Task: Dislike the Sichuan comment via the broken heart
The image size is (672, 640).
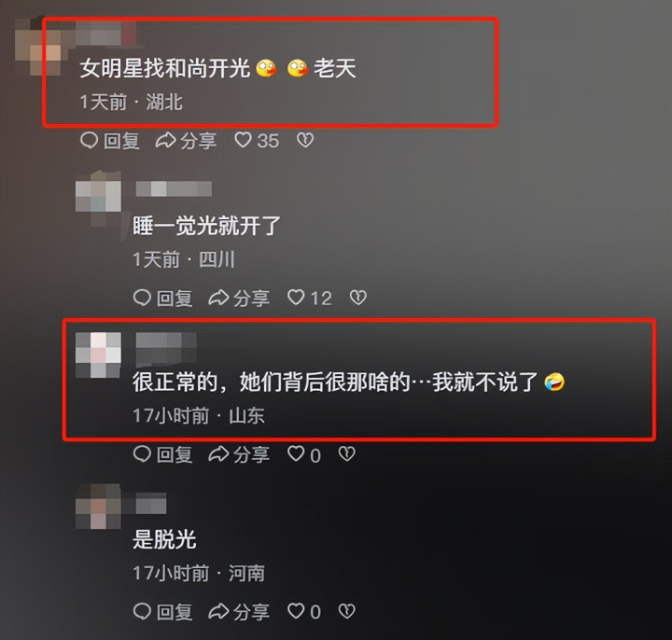Action: (358, 298)
